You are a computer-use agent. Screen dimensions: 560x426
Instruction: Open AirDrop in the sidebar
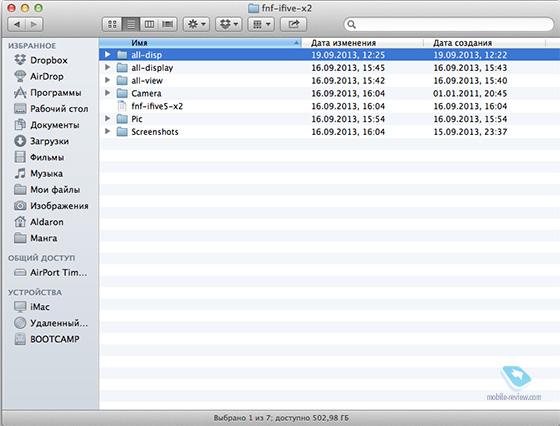pos(47,76)
